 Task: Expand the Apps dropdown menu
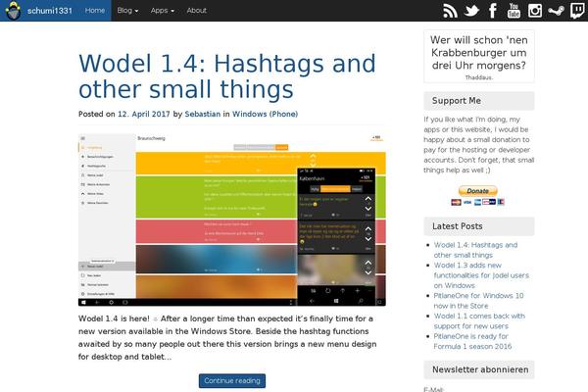163,11
